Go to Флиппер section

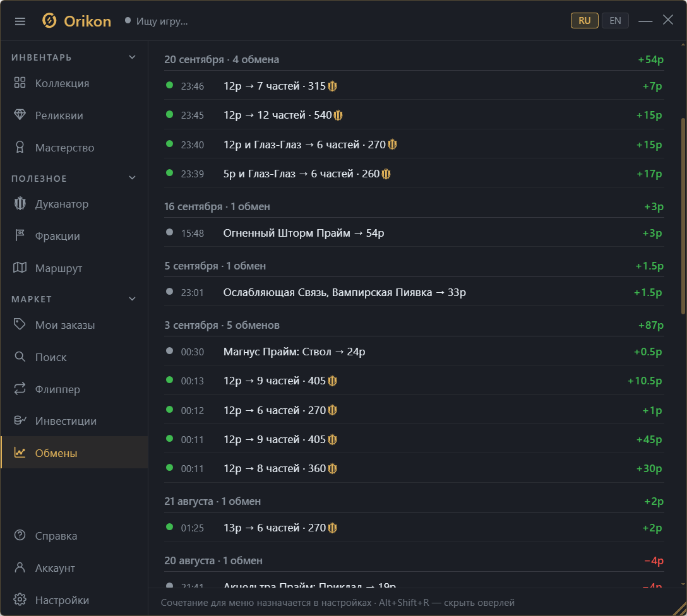(75, 389)
